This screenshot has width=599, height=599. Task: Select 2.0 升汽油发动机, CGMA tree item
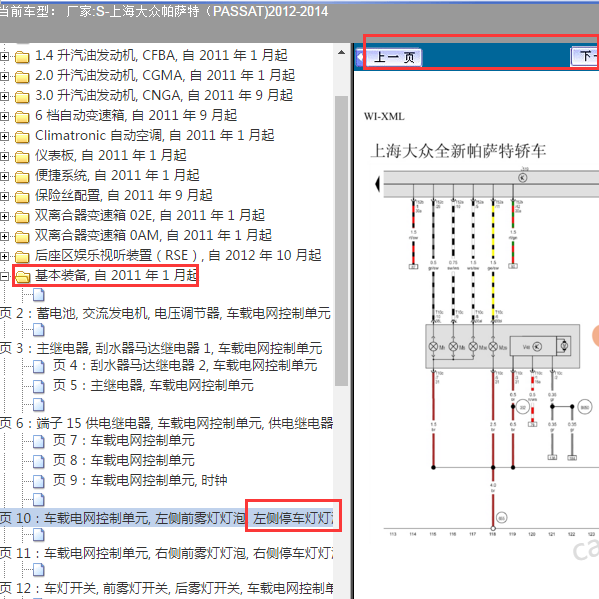165,76
